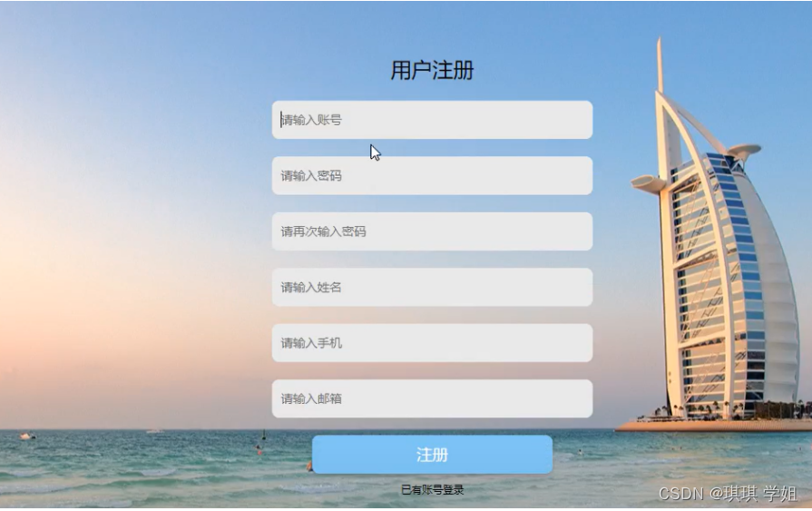
Task: Focus the 请输入手机 phone number field
Action: (432, 343)
